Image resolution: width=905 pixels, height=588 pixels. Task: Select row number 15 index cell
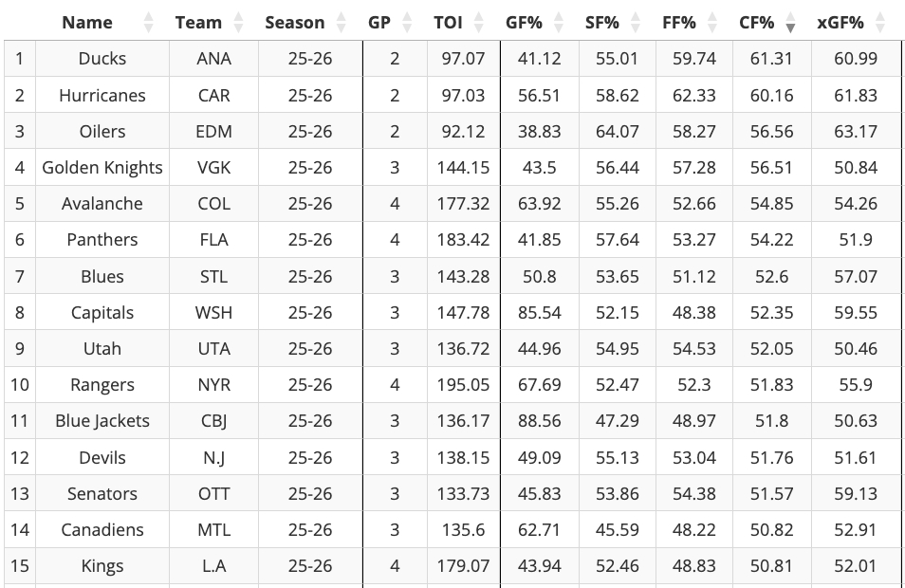[19, 566]
